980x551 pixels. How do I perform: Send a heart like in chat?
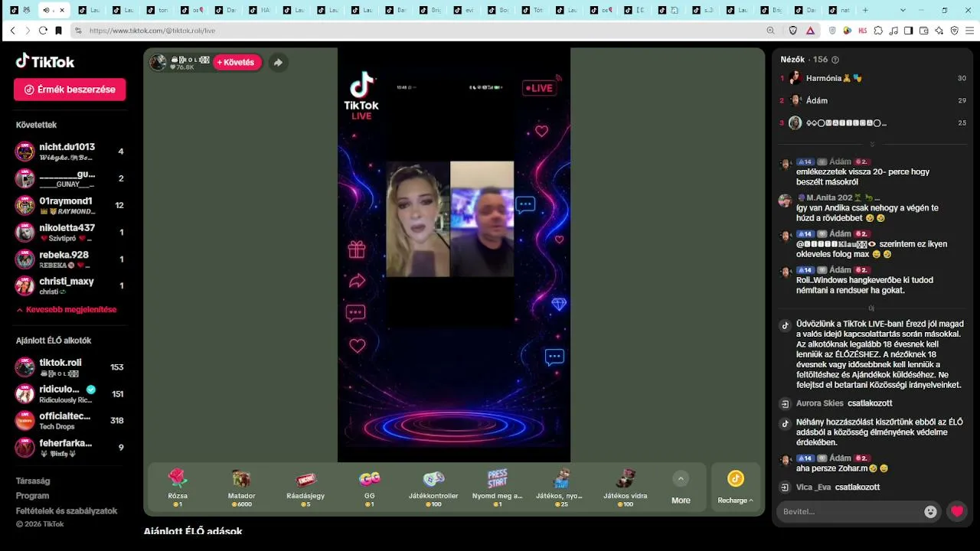click(x=957, y=512)
